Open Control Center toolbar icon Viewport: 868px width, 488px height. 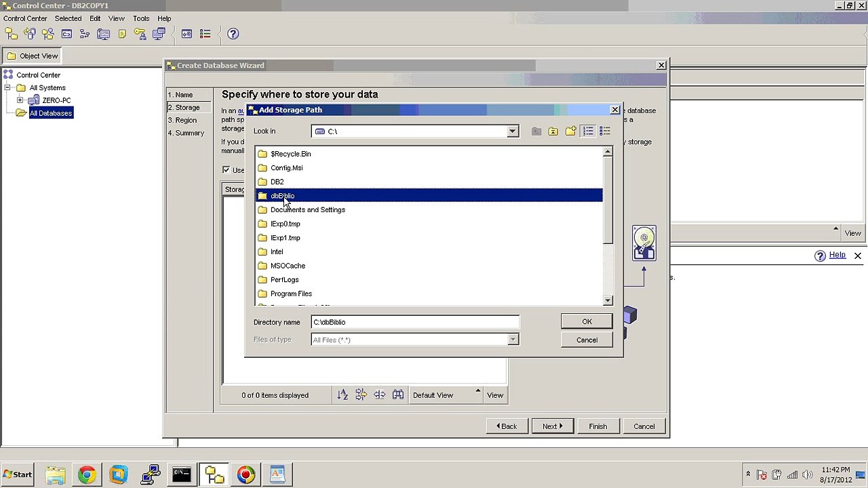[12, 34]
